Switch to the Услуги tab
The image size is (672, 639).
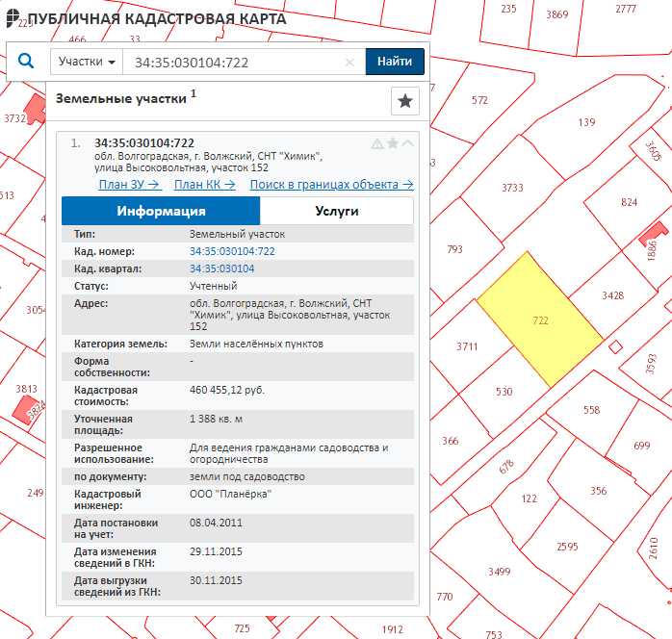click(x=336, y=211)
